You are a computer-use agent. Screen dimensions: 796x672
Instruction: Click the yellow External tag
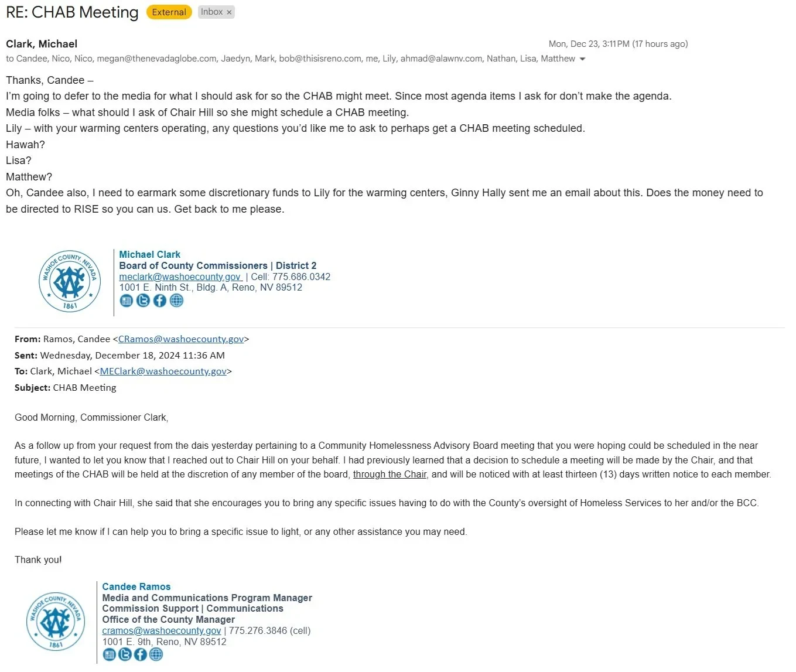(169, 12)
